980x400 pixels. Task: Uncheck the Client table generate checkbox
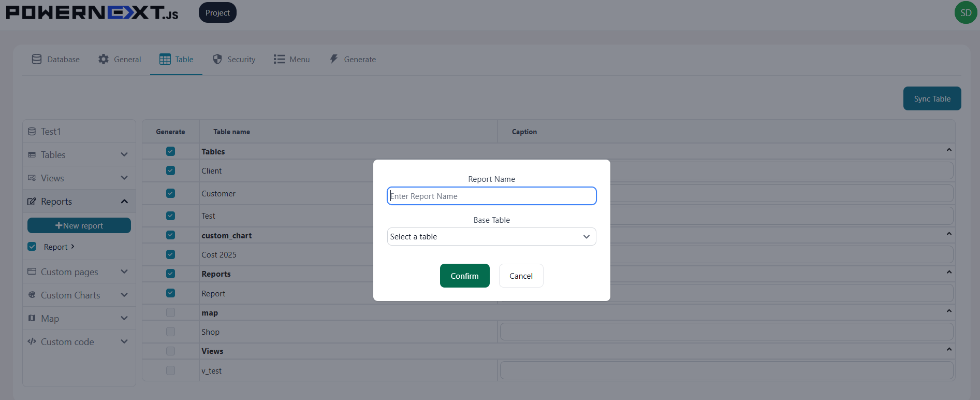click(170, 170)
